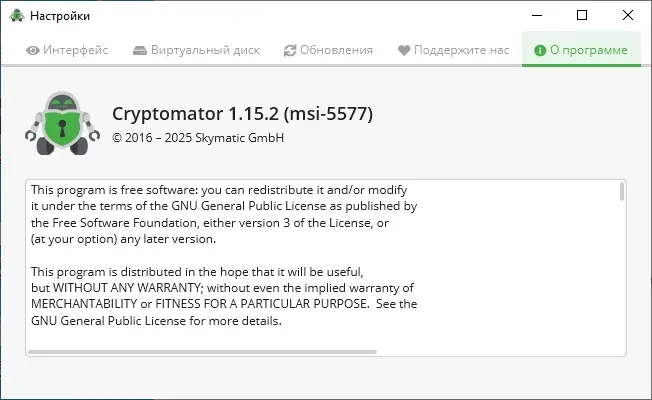Click the drive icon on Виртуальный диск tab
652x400 pixels.
(140, 50)
